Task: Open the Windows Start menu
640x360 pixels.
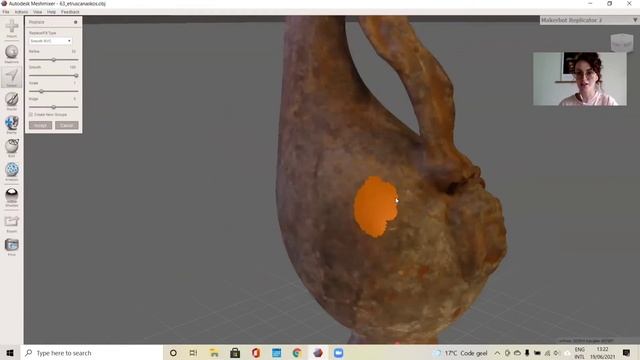Action: pyautogui.click(x=10, y=353)
